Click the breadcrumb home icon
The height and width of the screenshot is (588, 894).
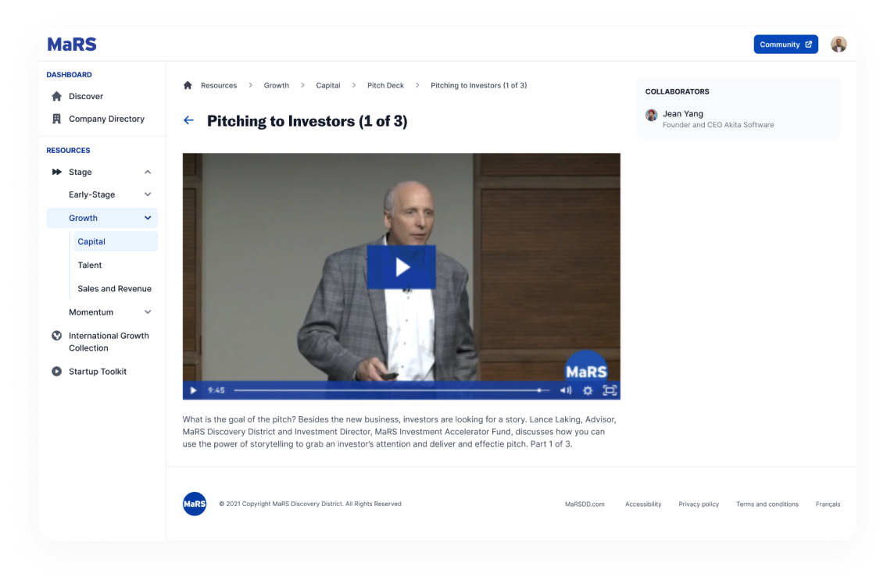[x=188, y=85]
